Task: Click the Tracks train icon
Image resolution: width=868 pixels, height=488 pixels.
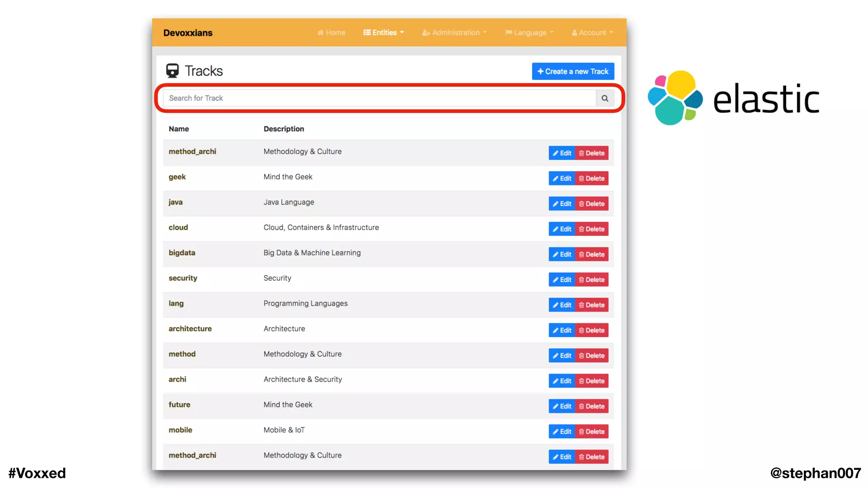Action: [172, 71]
